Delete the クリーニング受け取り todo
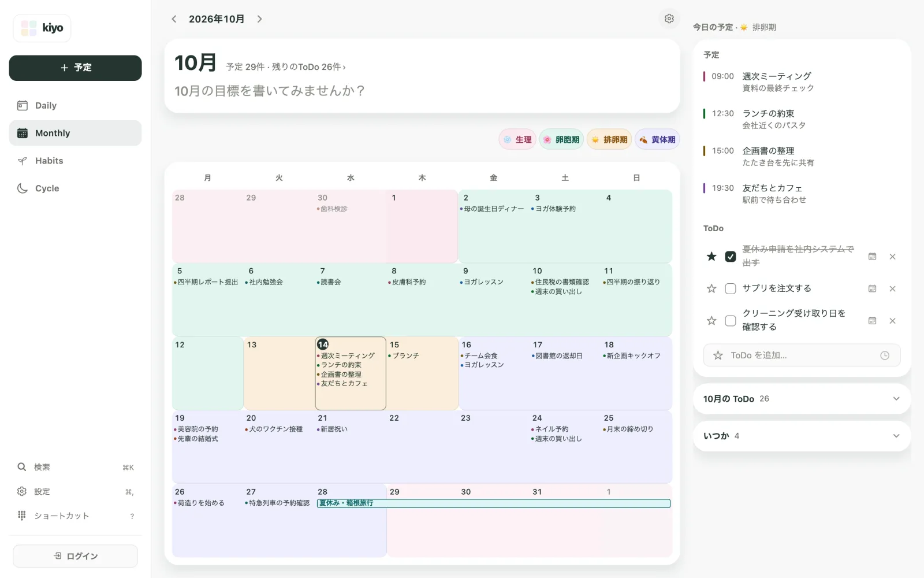The height and width of the screenshot is (578, 924). [892, 321]
